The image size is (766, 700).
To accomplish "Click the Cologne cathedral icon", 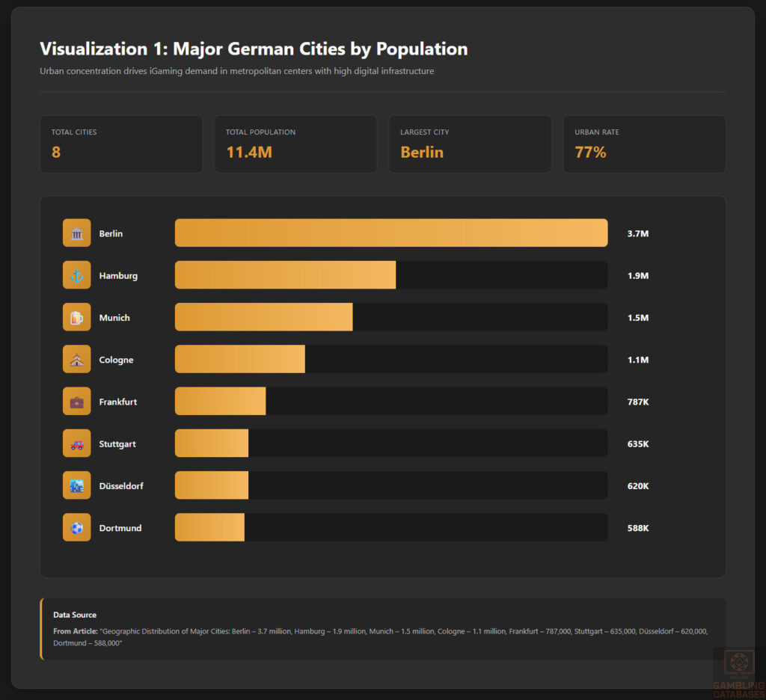I will tap(76, 359).
